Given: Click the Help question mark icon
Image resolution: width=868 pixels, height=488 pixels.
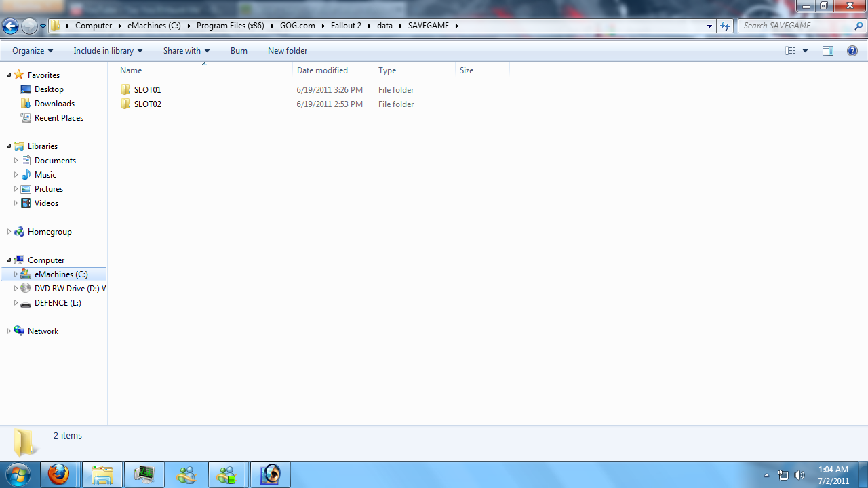Looking at the screenshot, I should tap(852, 51).
